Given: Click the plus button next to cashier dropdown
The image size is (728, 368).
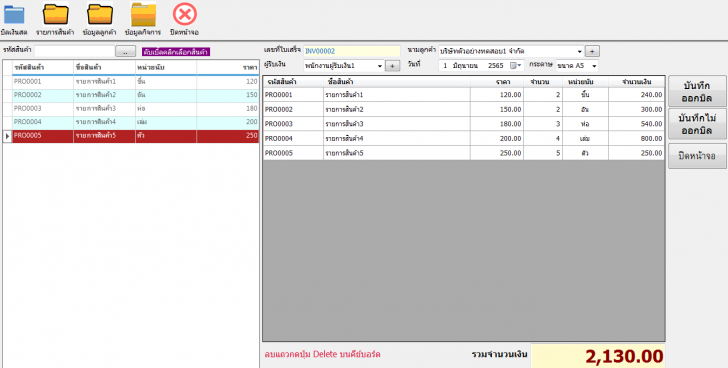Looking at the screenshot, I should coord(392,66).
